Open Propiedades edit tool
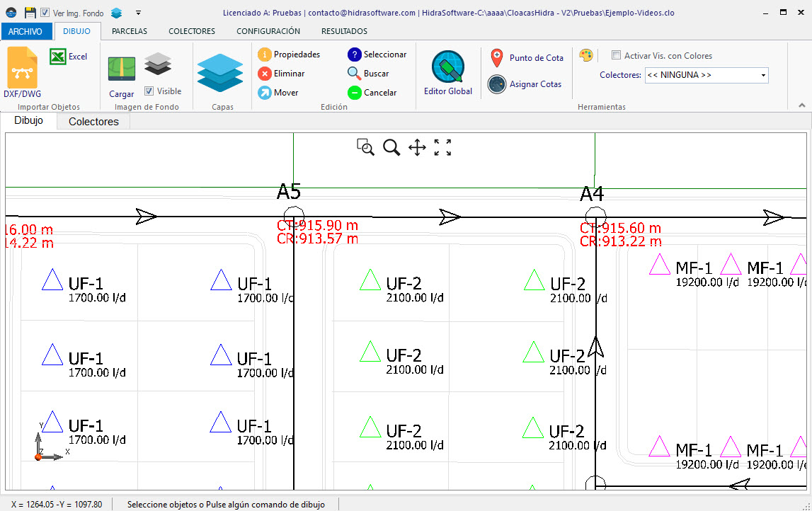 pos(289,54)
